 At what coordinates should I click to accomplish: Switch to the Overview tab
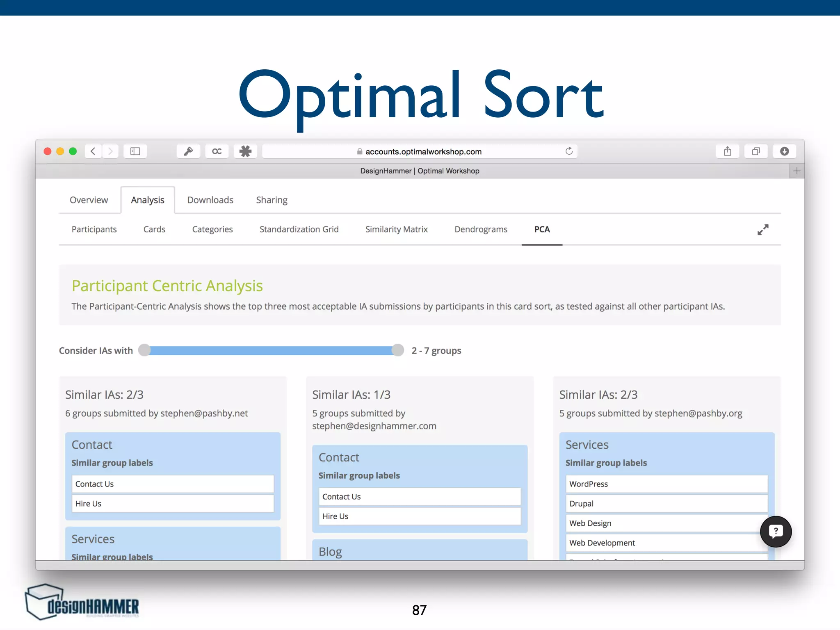pyautogui.click(x=89, y=200)
